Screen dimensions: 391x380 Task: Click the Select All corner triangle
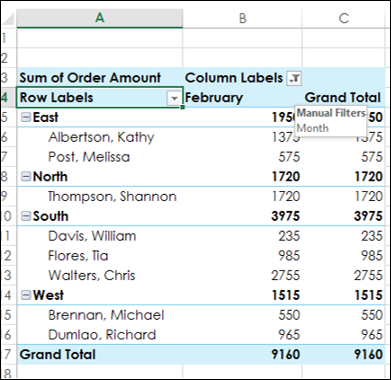8,19
